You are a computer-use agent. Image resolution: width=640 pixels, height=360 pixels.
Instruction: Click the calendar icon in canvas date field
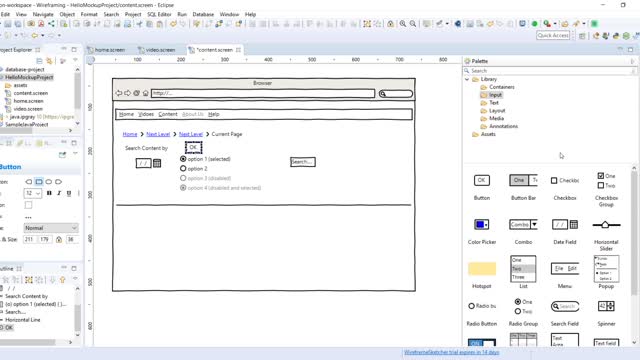[157, 163]
